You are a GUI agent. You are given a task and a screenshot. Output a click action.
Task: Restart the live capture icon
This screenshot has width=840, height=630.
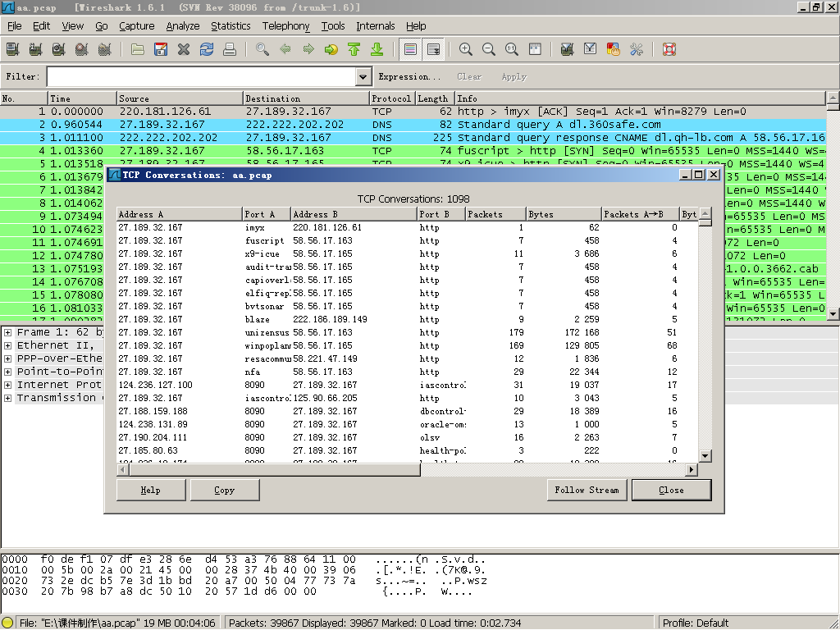click(105, 50)
